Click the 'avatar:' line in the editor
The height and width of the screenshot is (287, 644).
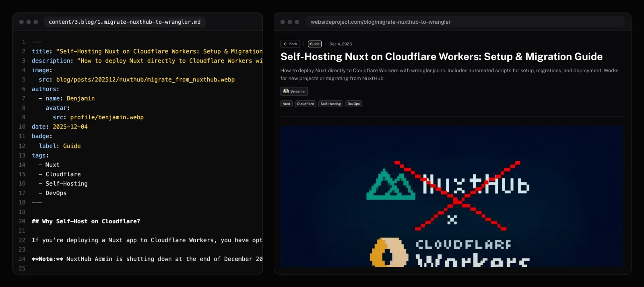58,108
